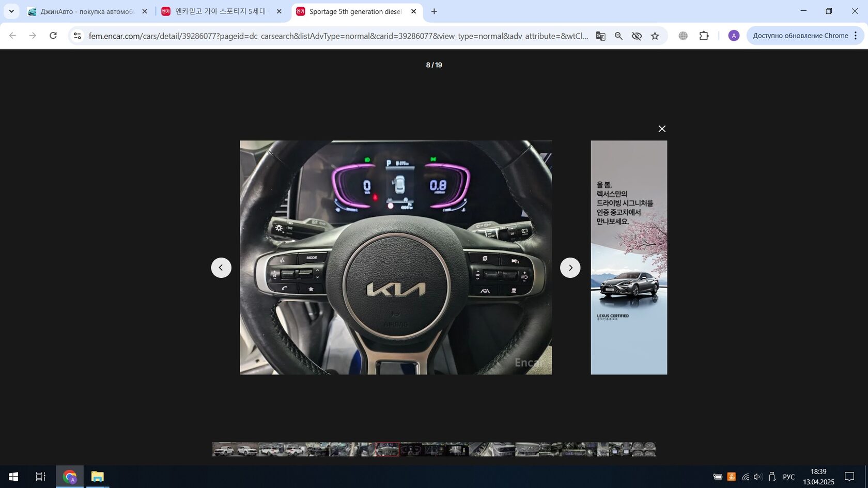
Task: Open the purple profile avatar menu
Action: [734, 36]
